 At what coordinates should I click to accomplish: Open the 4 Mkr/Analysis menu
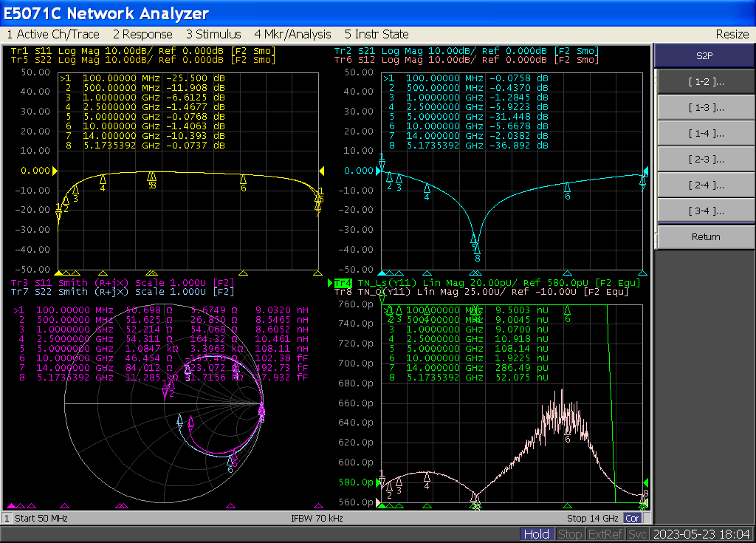(292, 34)
